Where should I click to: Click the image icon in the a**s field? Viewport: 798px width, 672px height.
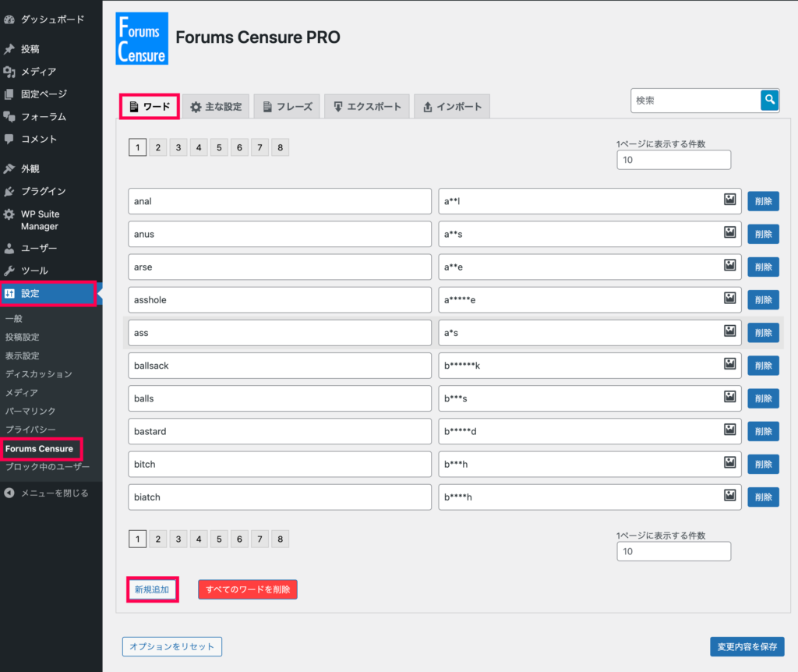tap(729, 232)
